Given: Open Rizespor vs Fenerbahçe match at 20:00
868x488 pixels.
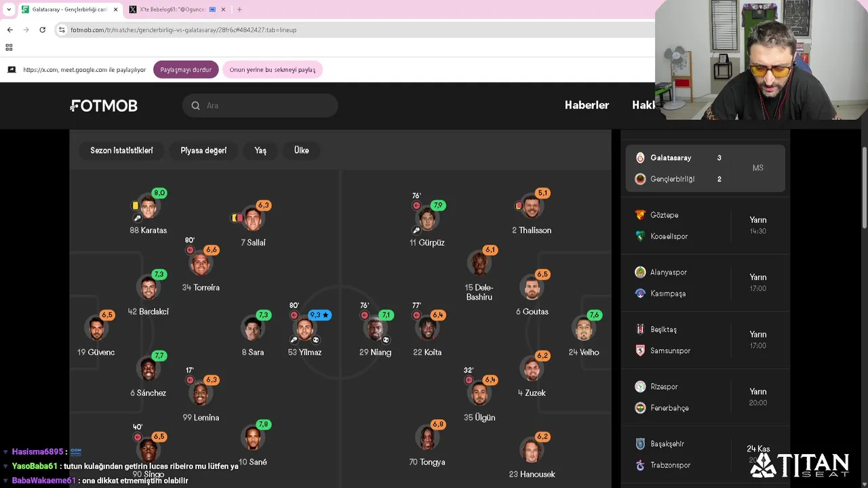Looking at the screenshot, I should pyautogui.click(x=705, y=397).
